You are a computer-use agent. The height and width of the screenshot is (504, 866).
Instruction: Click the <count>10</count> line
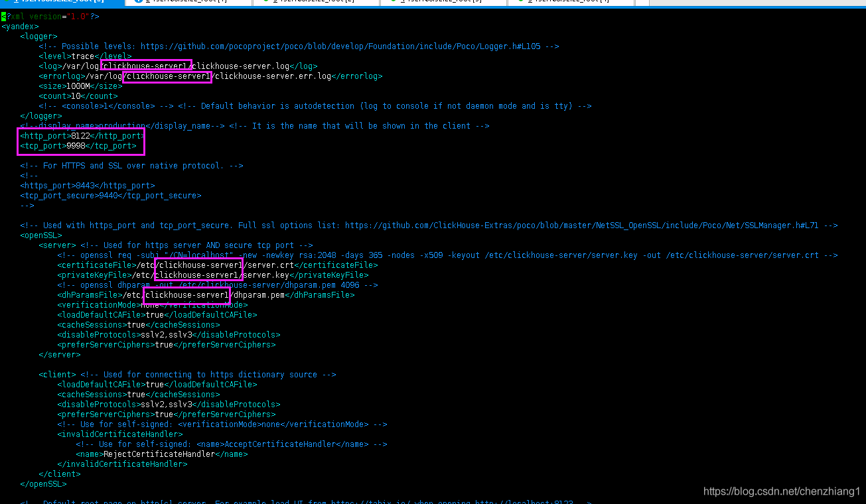click(x=78, y=96)
